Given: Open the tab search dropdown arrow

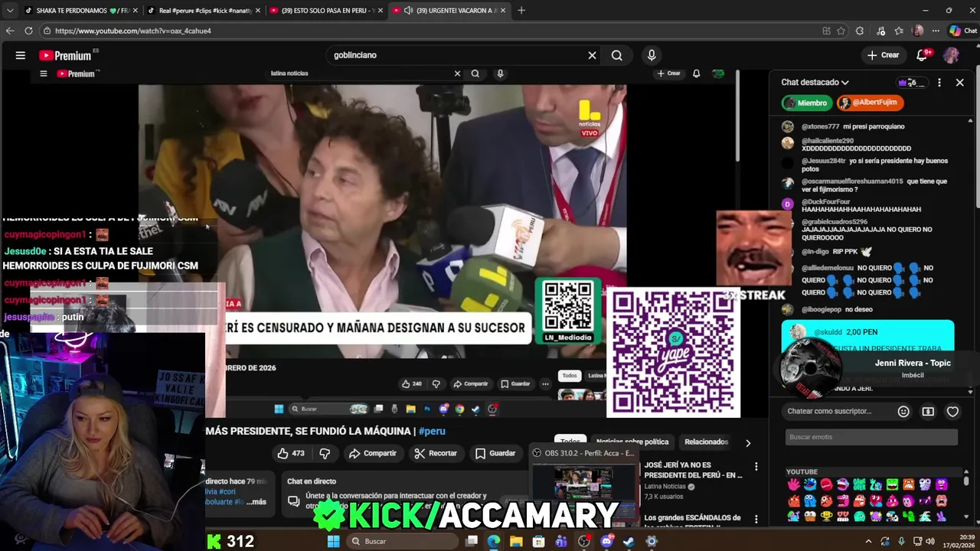Looking at the screenshot, I should pos(10,10).
